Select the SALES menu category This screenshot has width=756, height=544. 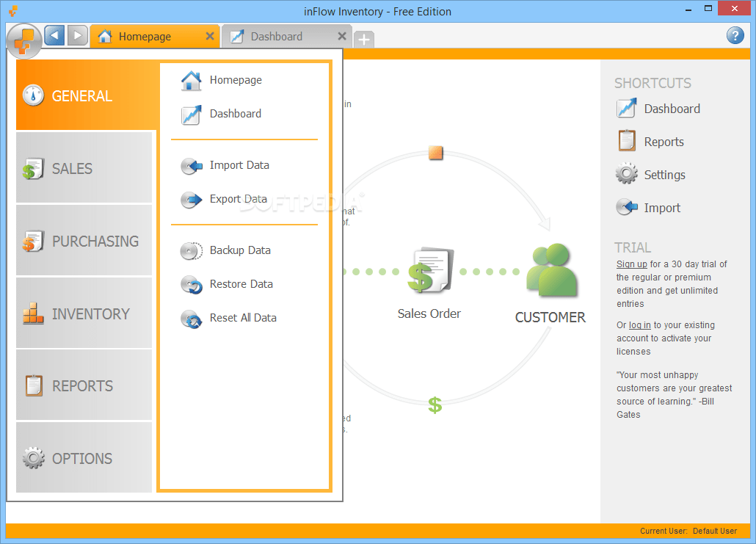point(84,167)
